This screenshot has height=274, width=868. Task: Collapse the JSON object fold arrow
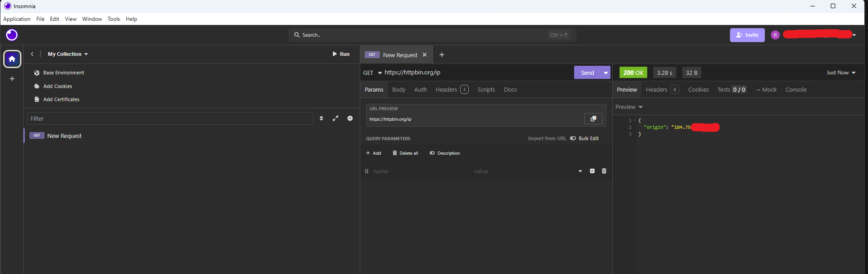tap(635, 121)
